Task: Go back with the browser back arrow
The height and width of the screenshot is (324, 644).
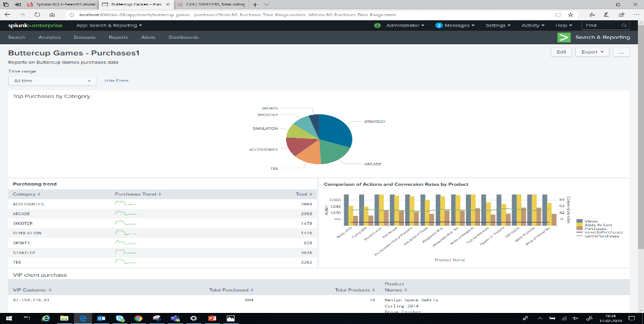Action: tap(7, 14)
